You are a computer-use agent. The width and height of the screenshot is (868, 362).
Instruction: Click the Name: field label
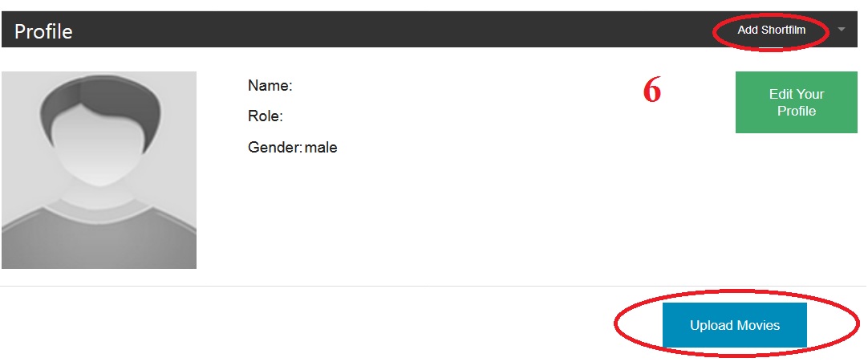click(270, 85)
